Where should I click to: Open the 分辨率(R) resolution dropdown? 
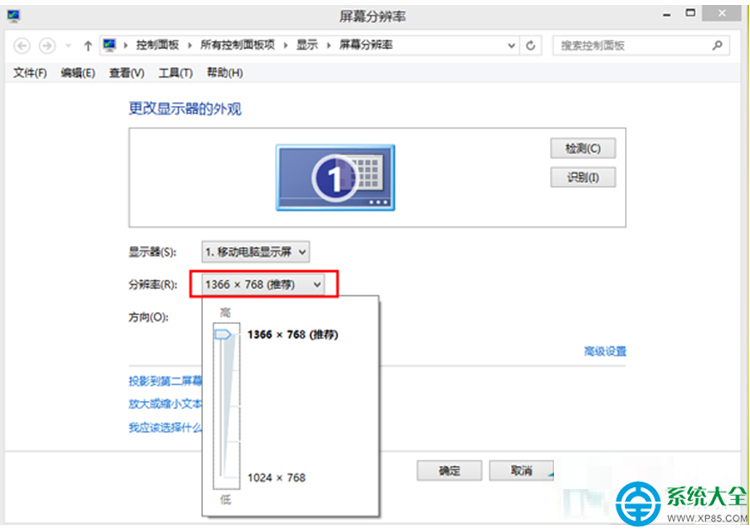coord(263,285)
